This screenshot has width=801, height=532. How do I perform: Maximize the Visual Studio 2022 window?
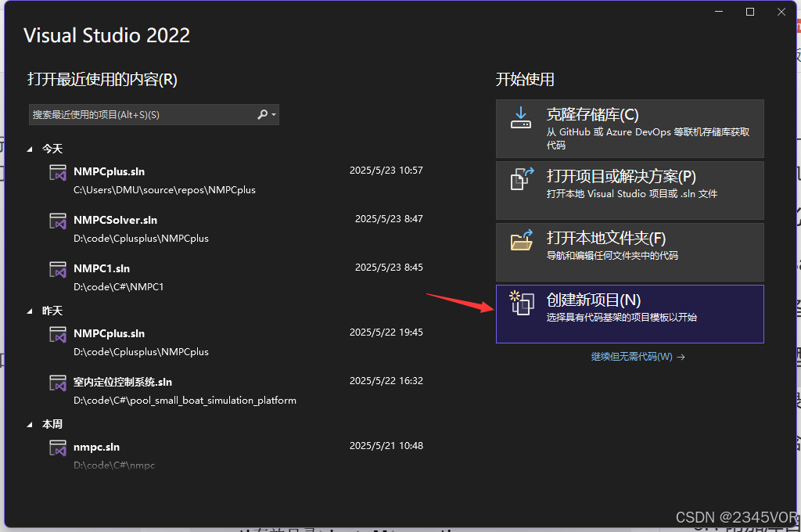pos(750,12)
